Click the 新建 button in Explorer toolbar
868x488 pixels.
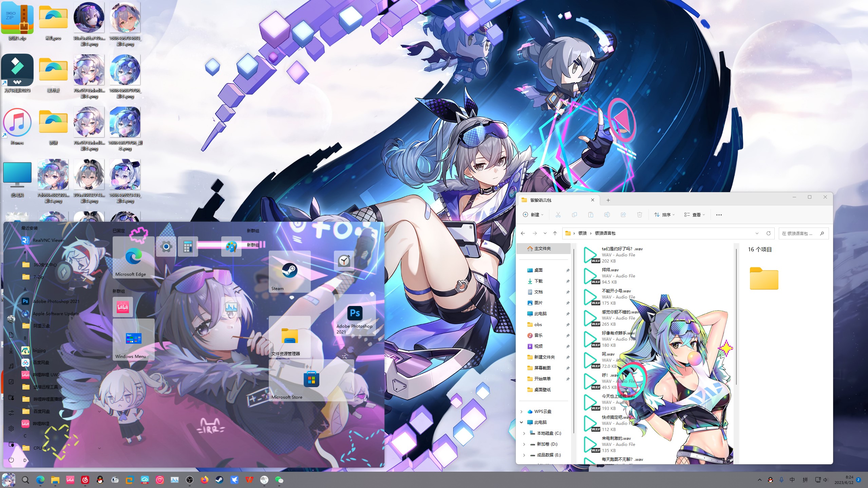[x=533, y=215]
